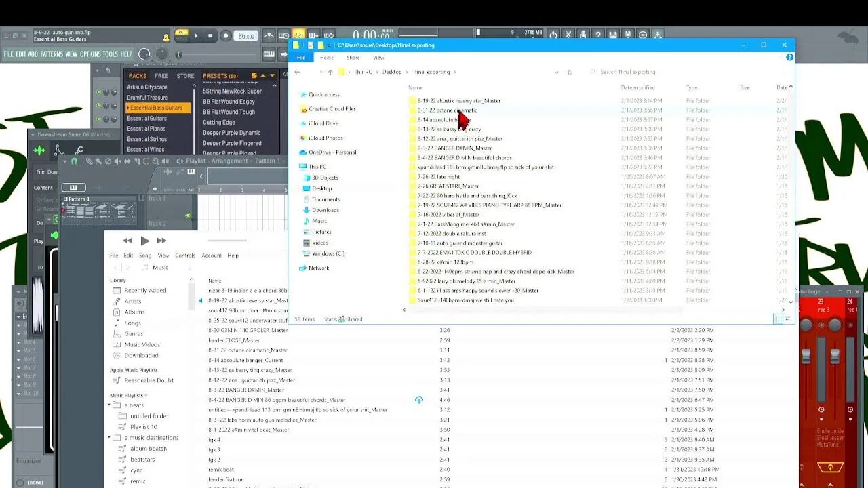868x488 pixels.
Task: Open the iTunes Controls menu
Action: coord(185,256)
